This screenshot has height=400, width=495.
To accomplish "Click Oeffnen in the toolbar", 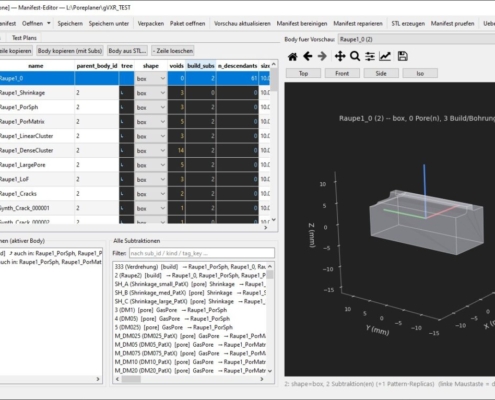I will coord(32,23).
